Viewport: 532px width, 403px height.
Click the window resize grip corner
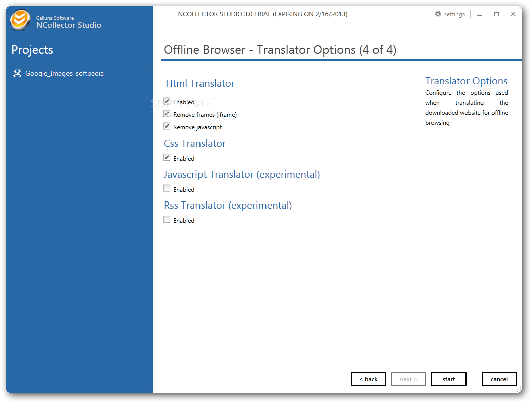(x=518, y=390)
